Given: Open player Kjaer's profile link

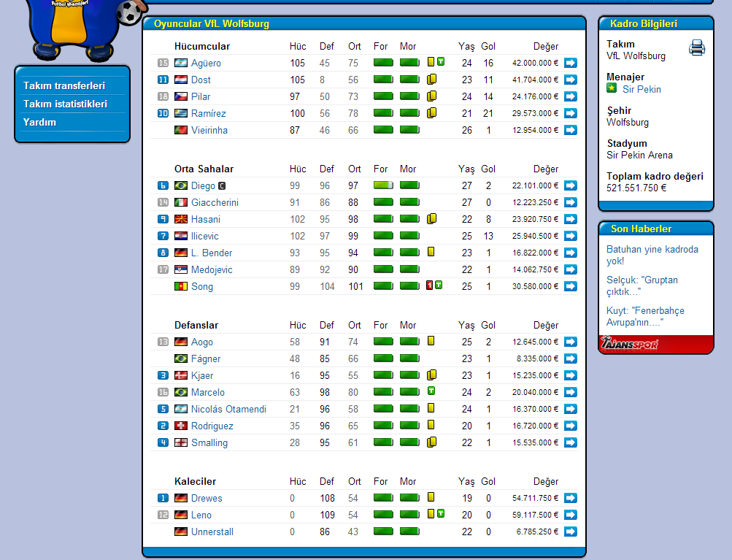Looking at the screenshot, I should (202, 376).
